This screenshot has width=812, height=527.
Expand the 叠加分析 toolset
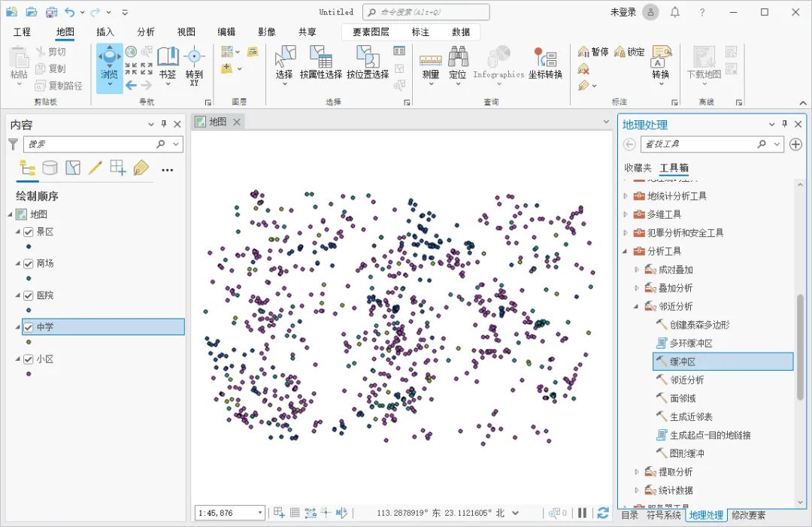[637, 288]
